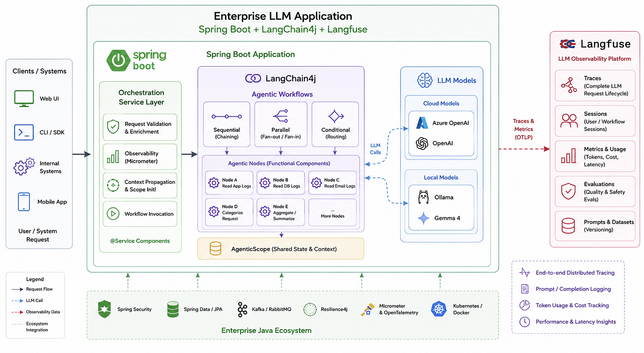Click the 'Spring Boot Application' heading
This screenshot has height=353, width=644.
(251, 54)
